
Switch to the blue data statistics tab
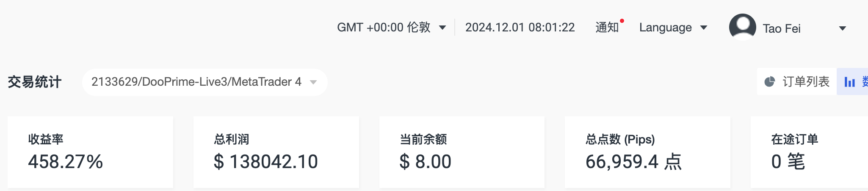(852, 81)
